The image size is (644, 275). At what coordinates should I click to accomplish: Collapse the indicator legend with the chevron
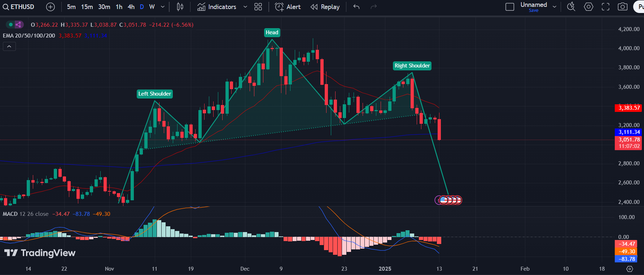point(9,47)
